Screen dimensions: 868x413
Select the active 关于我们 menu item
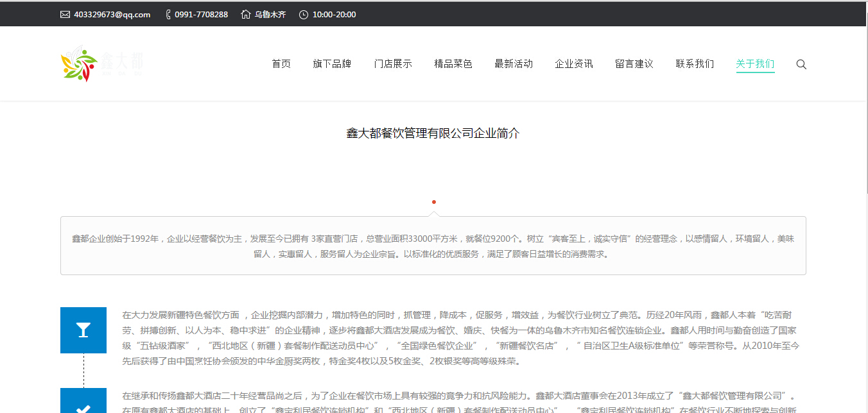pos(755,64)
